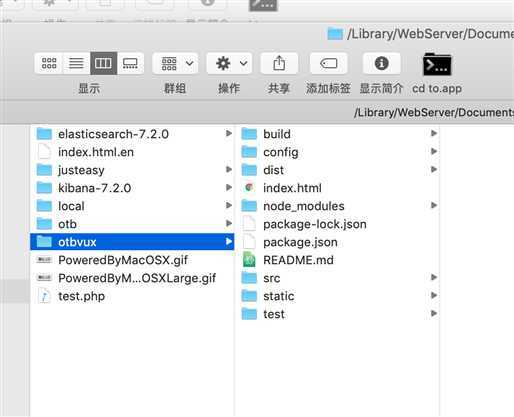This screenshot has height=417, width=514.
Task: Expand the local folder arrow
Action: 229,205
